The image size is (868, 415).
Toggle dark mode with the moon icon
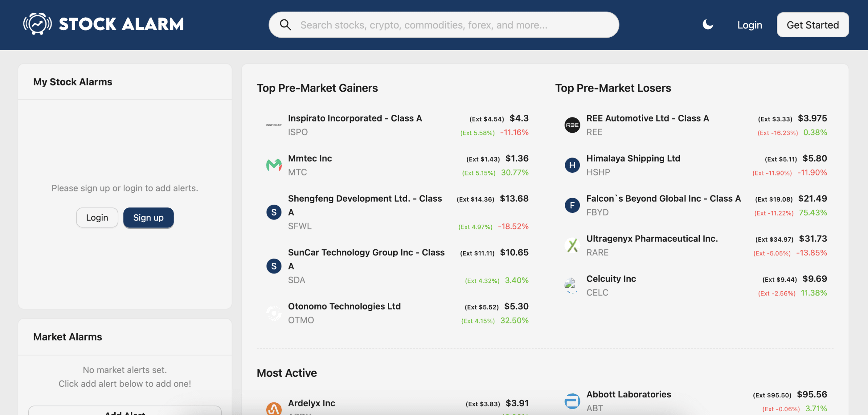[708, 24]
